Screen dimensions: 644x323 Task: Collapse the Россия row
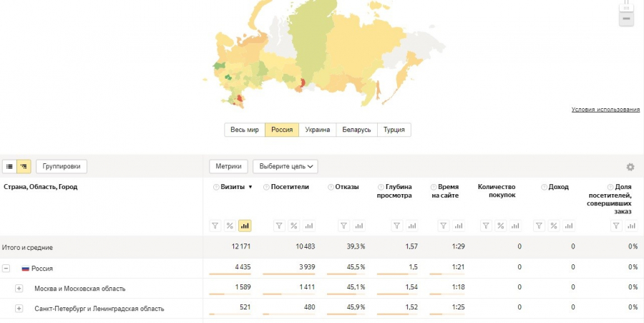(6, 268)
